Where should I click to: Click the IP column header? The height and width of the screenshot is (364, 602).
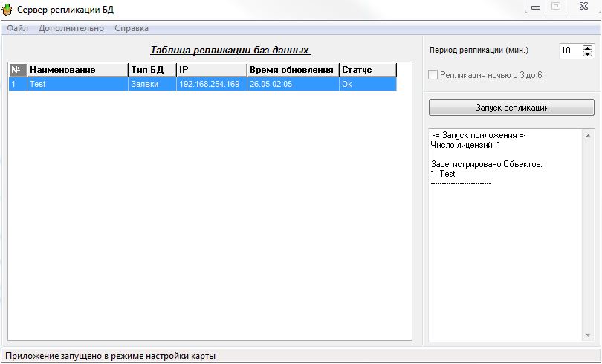pos(211,70)
